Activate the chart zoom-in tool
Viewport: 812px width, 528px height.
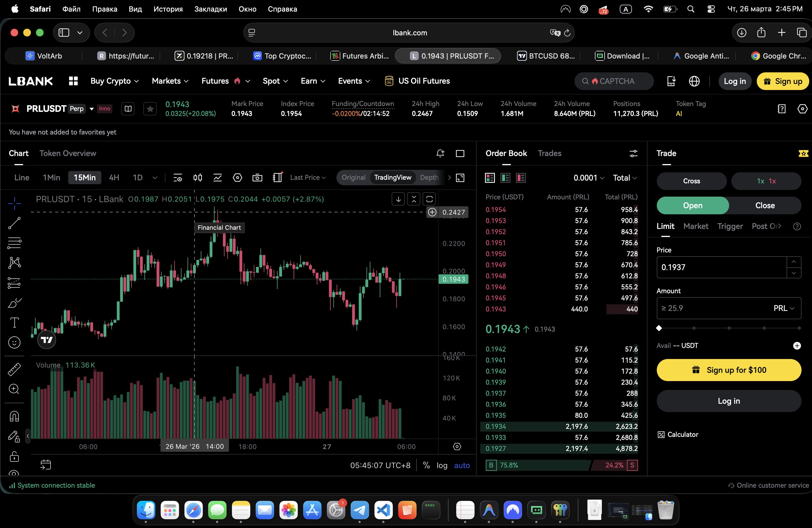point(14,389)
